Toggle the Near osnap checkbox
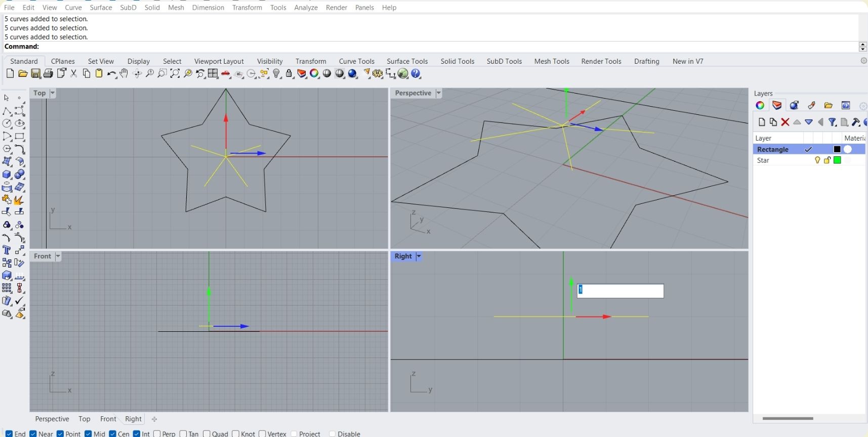Viewport: 868px width, 437px height. coord(33,433)
